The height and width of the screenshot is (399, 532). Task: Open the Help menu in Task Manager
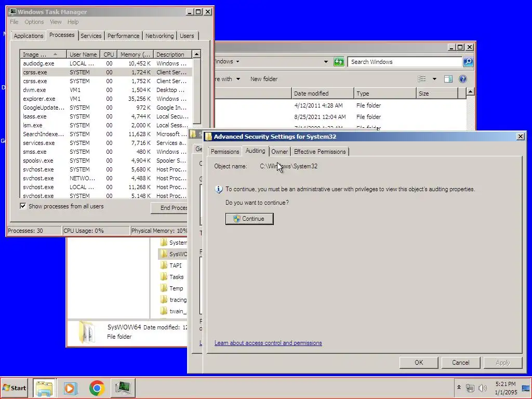coord(73,22)
